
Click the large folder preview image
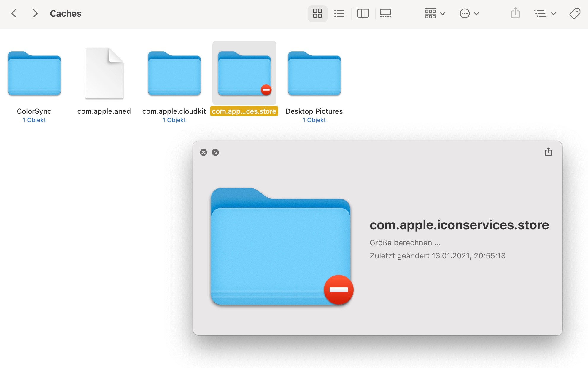pos(281,247)
